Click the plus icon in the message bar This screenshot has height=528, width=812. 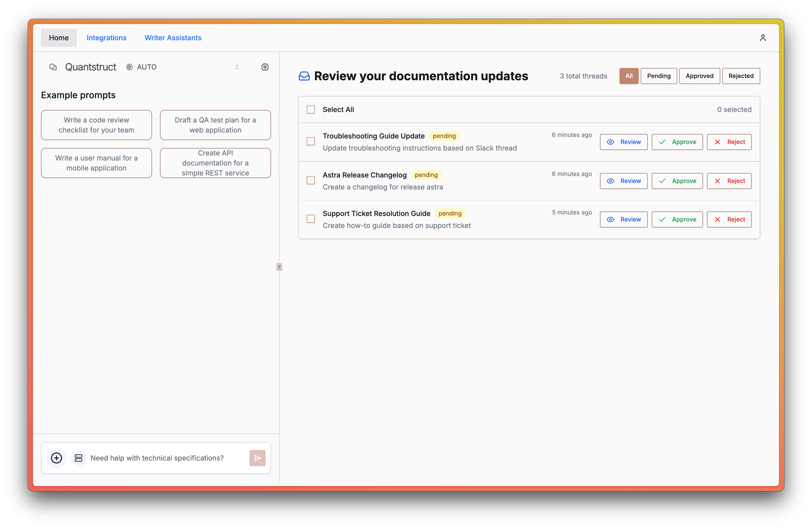(56, 458)
